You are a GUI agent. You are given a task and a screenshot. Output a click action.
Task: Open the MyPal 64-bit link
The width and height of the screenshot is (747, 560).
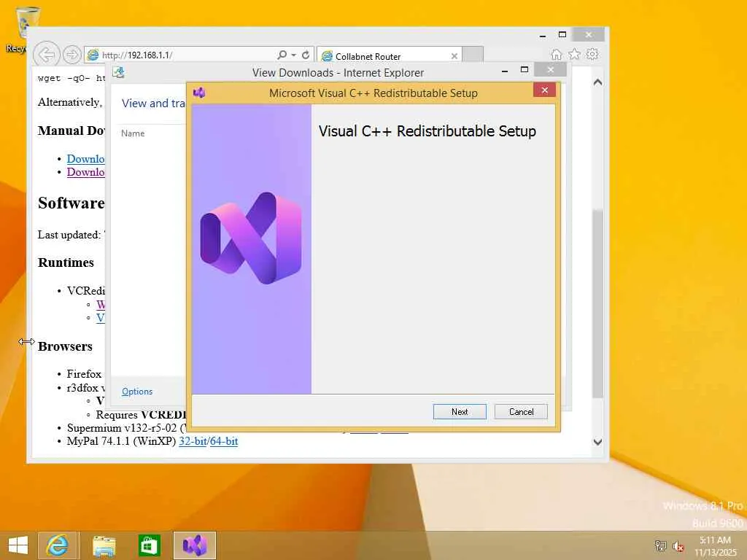tap(224, 441)
